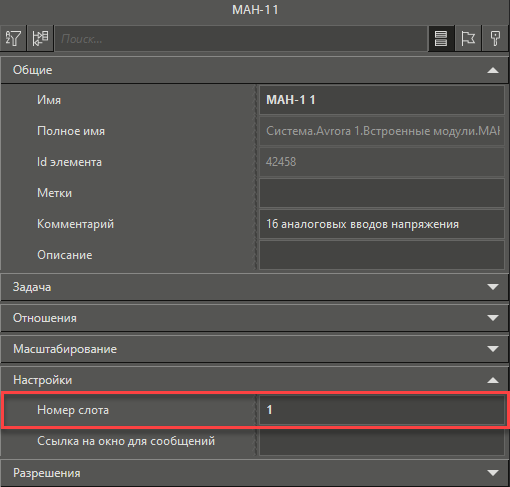Click the Id элемента value 42458
Screen dimensions: 510x487
(382, 162)
